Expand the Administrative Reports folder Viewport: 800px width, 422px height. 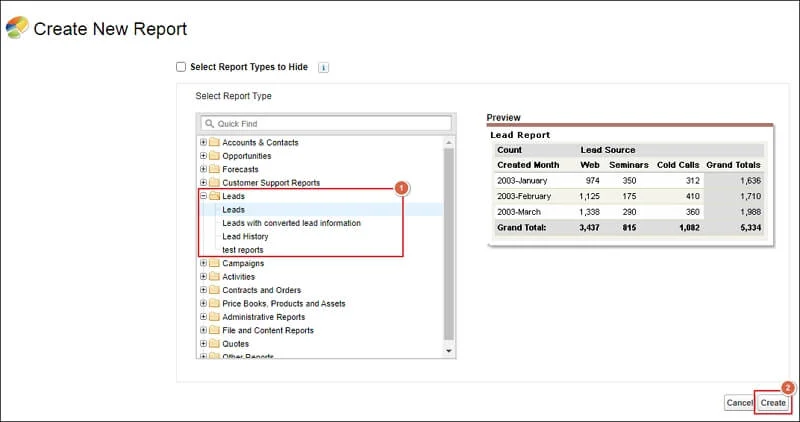(x=204, y=316)
